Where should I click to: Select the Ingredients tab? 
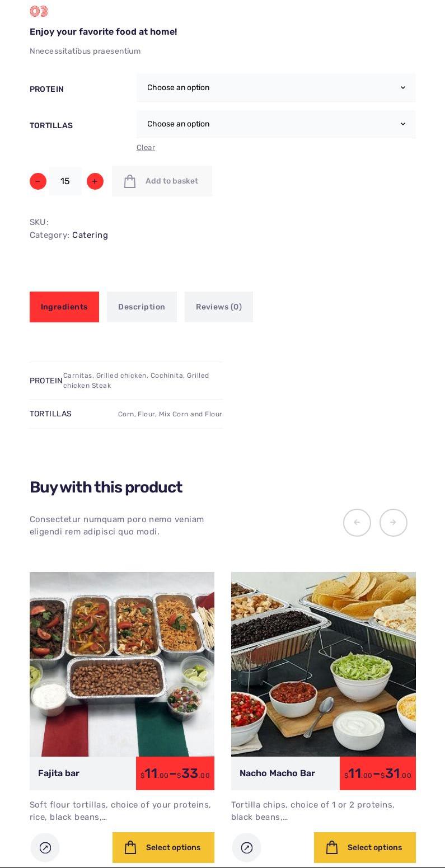coord(64,307)
